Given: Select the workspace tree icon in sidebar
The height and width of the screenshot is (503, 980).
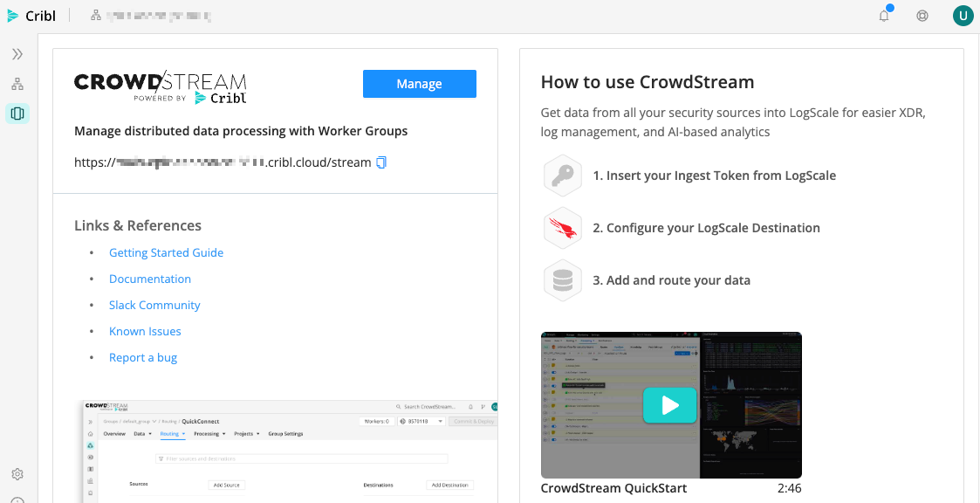Looking at the screenshot, I should pos(16,83).
